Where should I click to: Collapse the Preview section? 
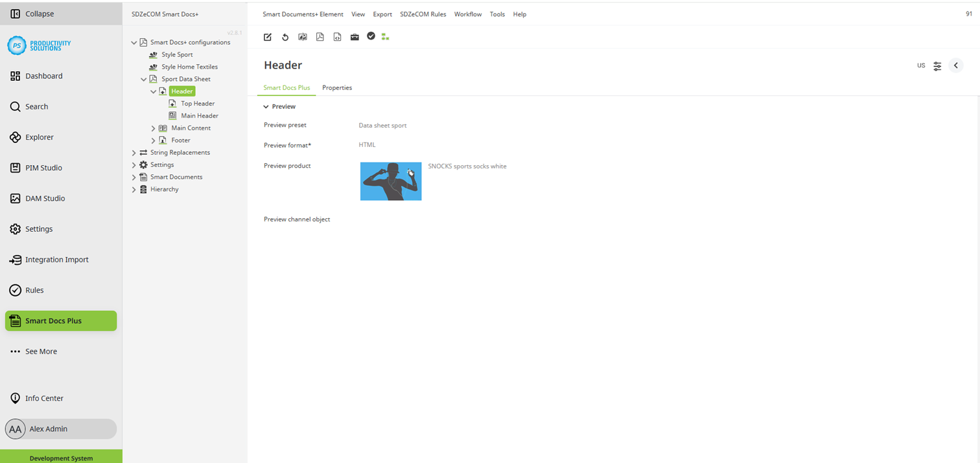point(266,106)
